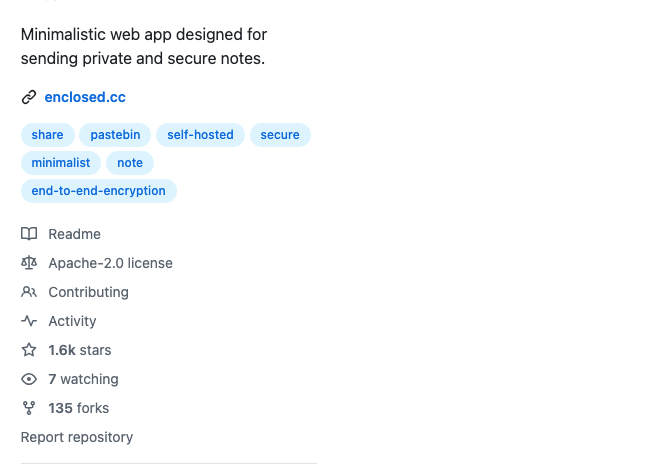Select the "note" topic tag
Image resolution: width=646 pixels, height=469 pixels.
click(x=130, y=163)
